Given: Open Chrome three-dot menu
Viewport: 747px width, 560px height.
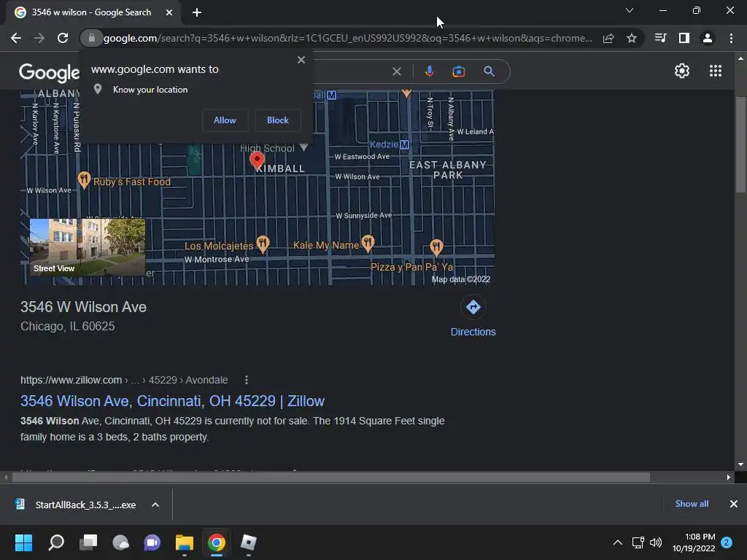Looking at the screenshot, I should tap(731, 38).
